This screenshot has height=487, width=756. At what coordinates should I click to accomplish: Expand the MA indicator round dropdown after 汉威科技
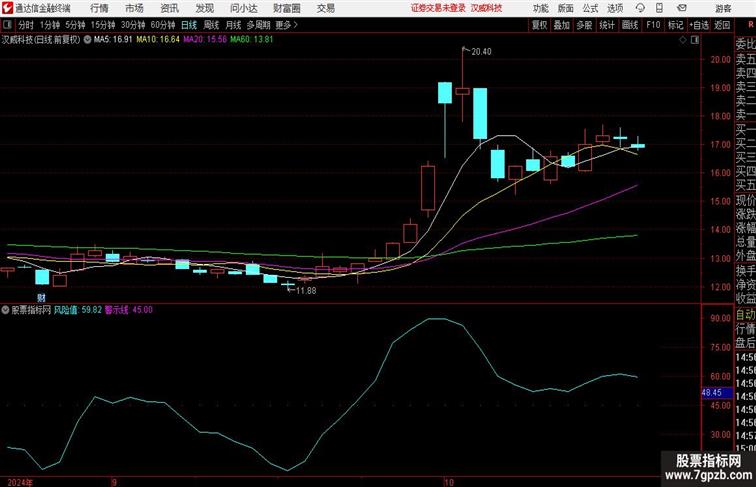(x=87, y=40)
